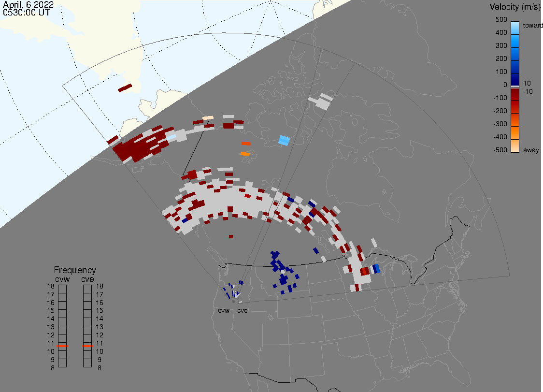Click the upper orange-red velocity cell mid-map
The width and height of the screenshot is (543, 392).
point(246,144)
